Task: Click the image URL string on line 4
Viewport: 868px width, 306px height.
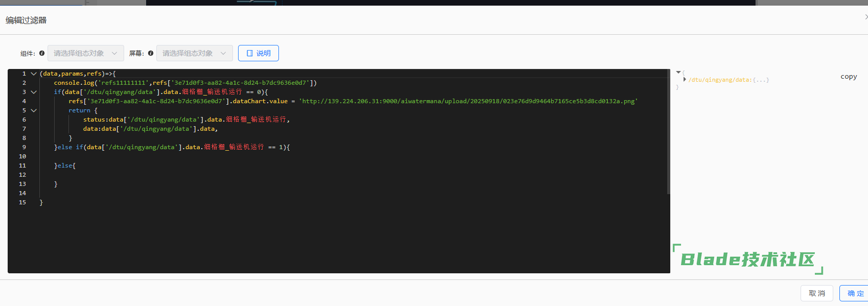Action: (467, 101)
